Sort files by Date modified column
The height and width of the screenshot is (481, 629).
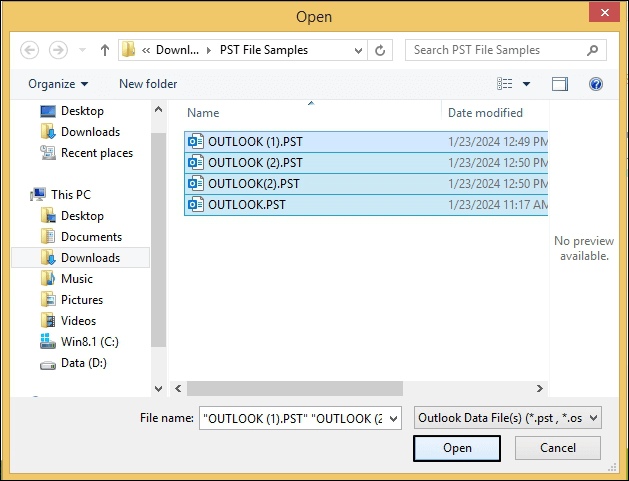pyautogui.click(x=485, y=113)
